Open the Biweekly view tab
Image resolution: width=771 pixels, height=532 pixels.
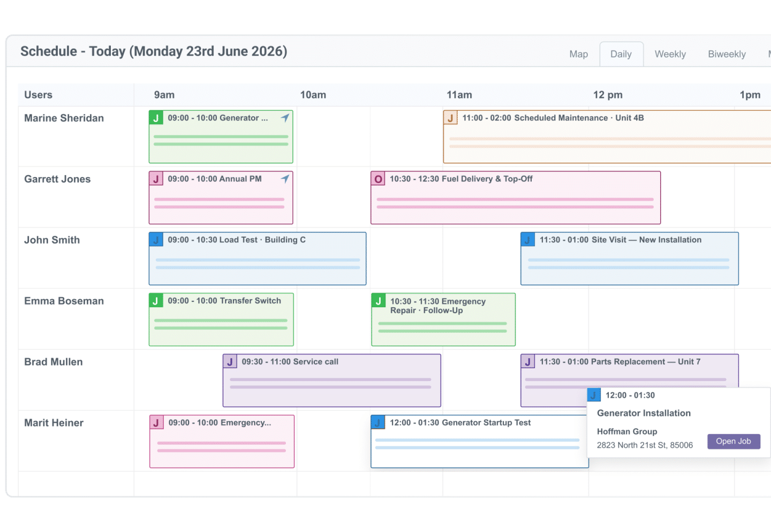point(727,54)
